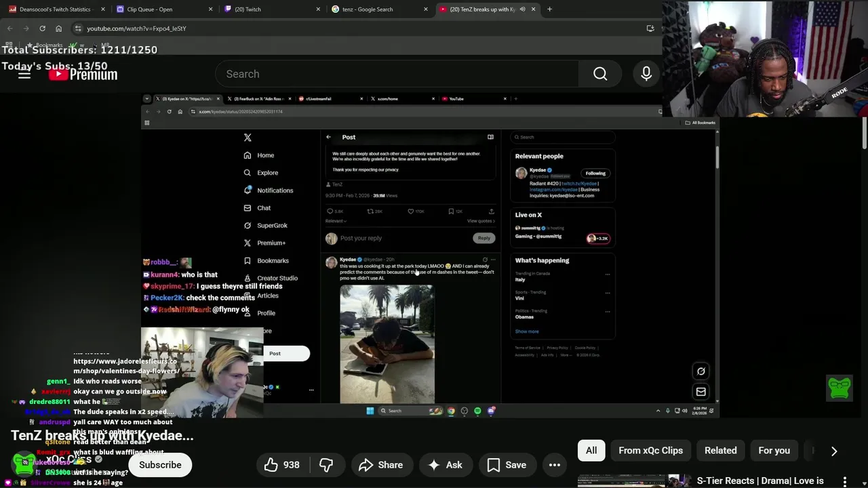Select the For you chip
The width and height of the screenshot is (868, 488).
[774, 451]
